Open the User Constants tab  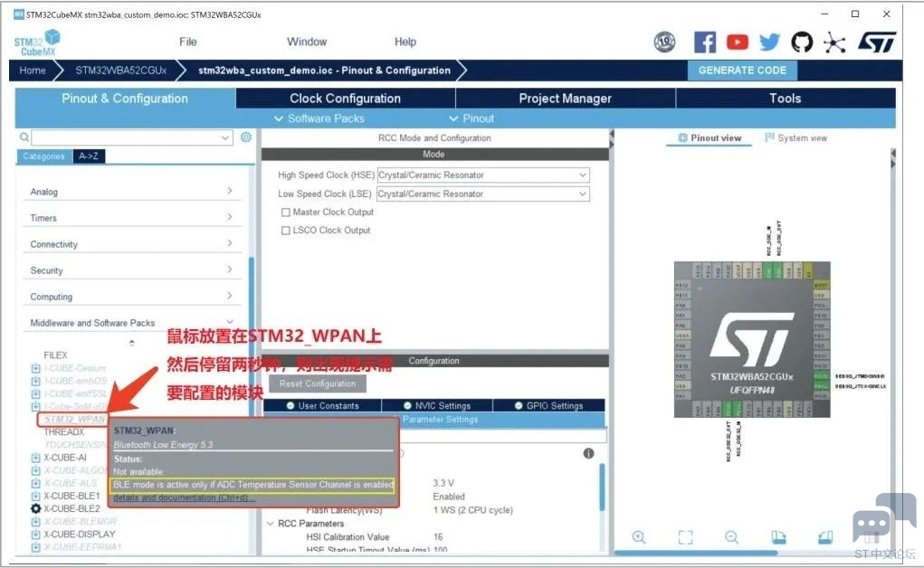click(322, 405)
